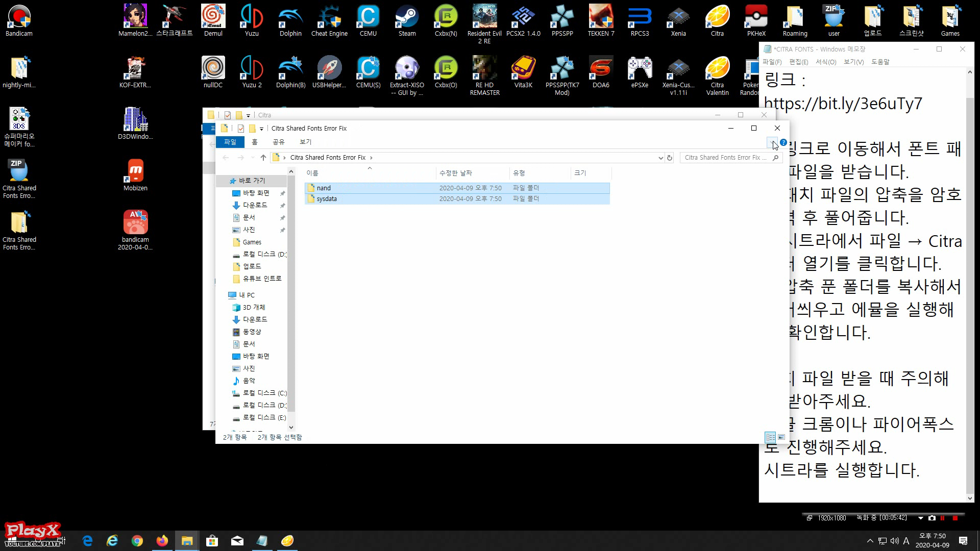Viewport: 980px width, 551px height.
Task: Stop the Bandicam recording with the red square
Action: [955, 518]
